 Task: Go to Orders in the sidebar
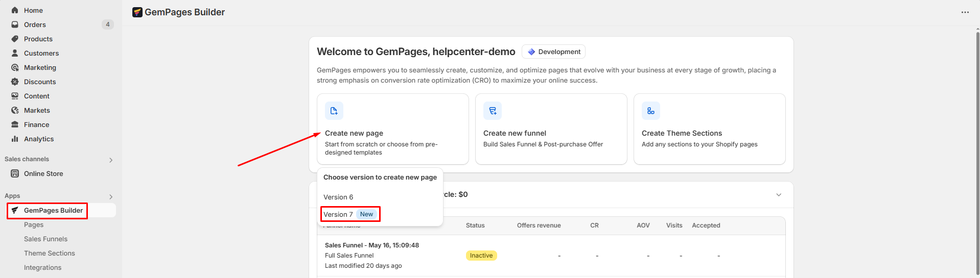click(x=35, y=24)
